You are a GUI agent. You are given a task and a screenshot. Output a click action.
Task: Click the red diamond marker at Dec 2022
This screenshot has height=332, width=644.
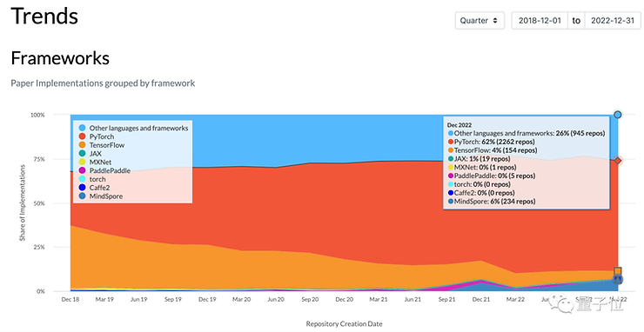pyautogui.click(x=618, y=161)
